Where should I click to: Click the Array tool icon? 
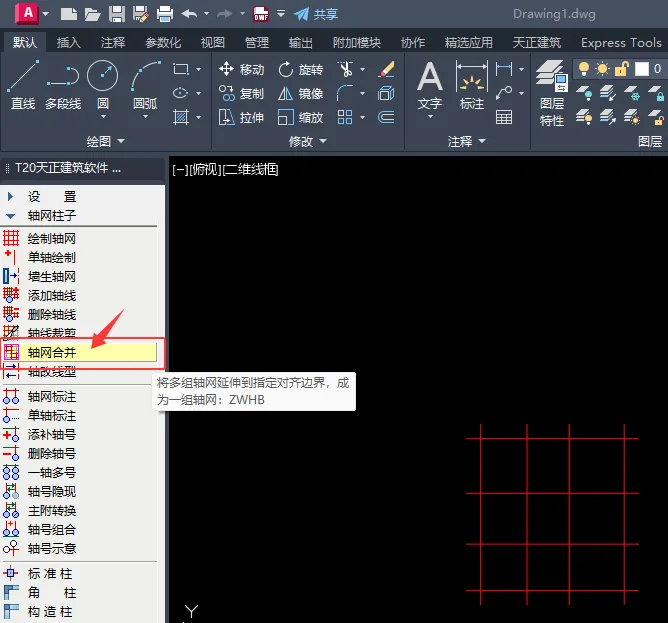tap(345, 117)
